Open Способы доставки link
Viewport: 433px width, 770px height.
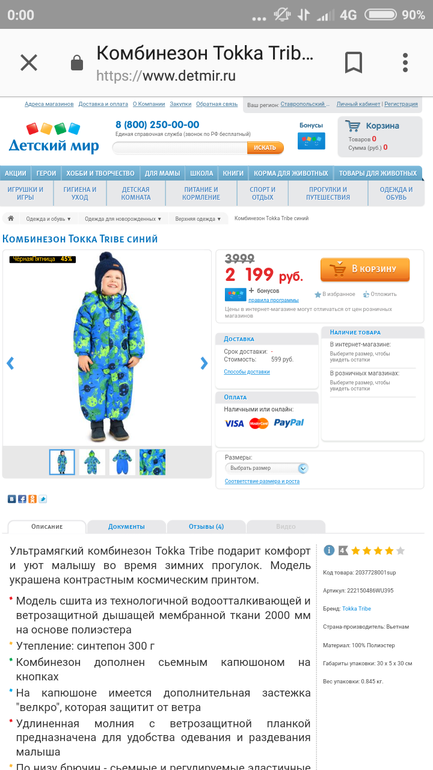pos(247,372)
